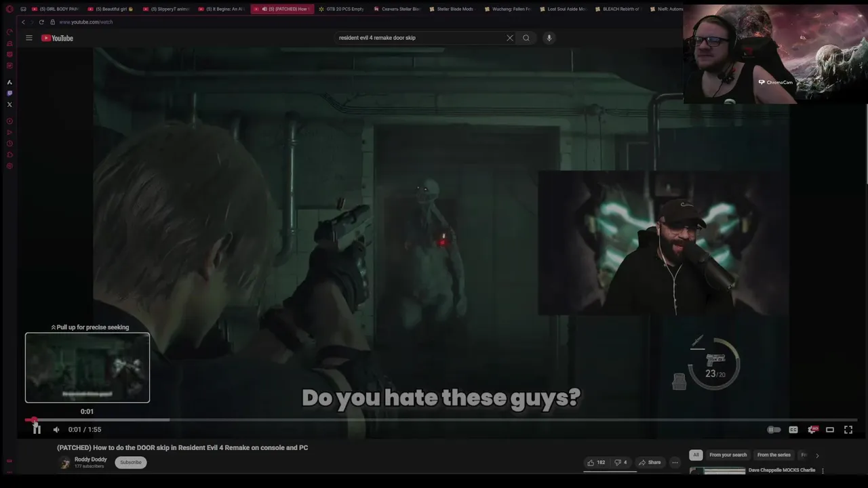Open the sidebar flow arrow icon
Image resolution: width=868 pixels, height=488 pixels.
pos(9,133)
